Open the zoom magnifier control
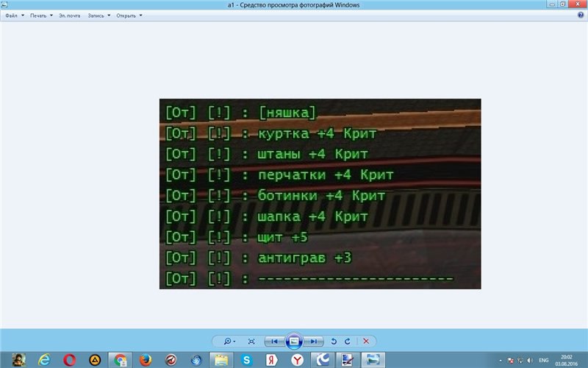The width and height of the screenshot is (588, 368). (x=229, y=342)
